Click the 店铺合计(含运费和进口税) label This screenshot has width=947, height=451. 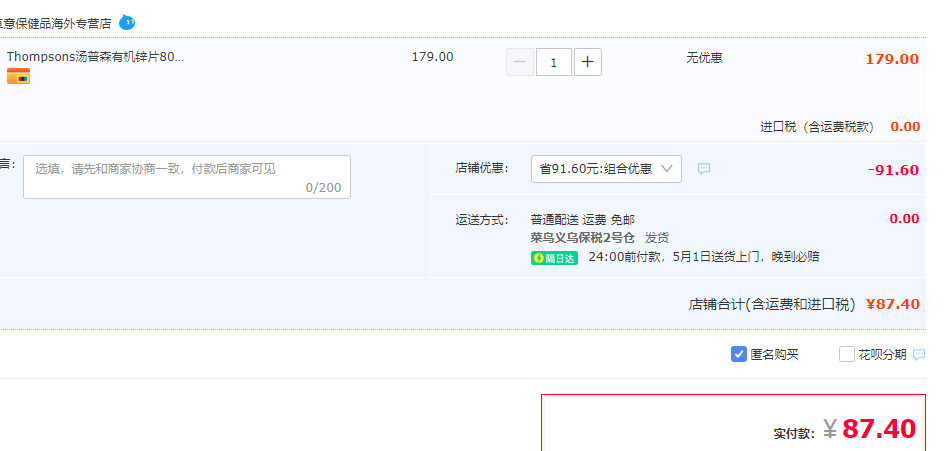[x=772, y=304]
